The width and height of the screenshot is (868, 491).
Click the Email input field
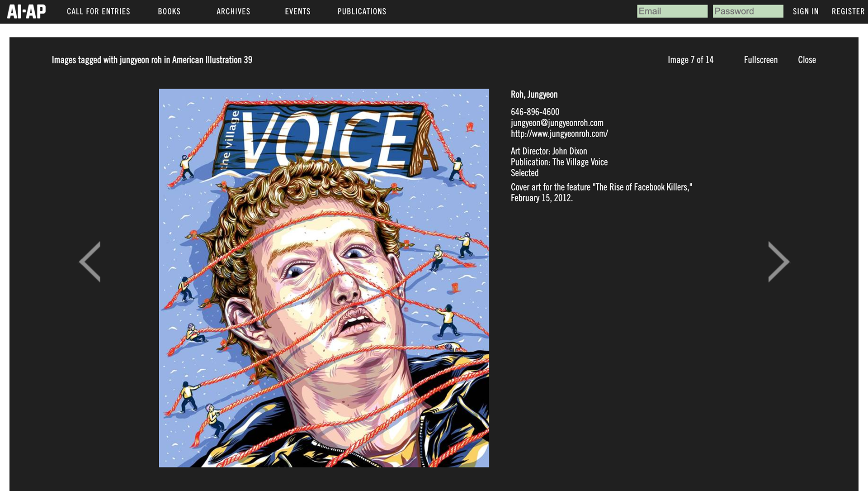[672, 11]
